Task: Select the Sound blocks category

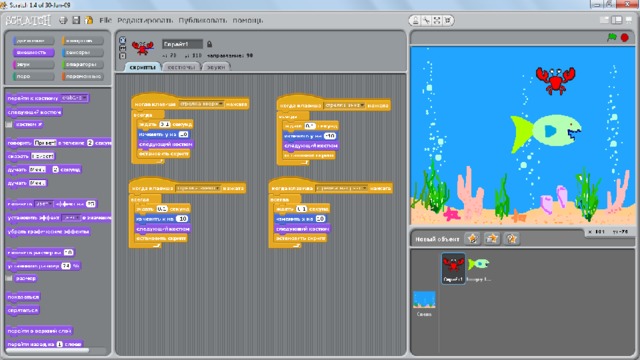Action: (x=33, y=64)
